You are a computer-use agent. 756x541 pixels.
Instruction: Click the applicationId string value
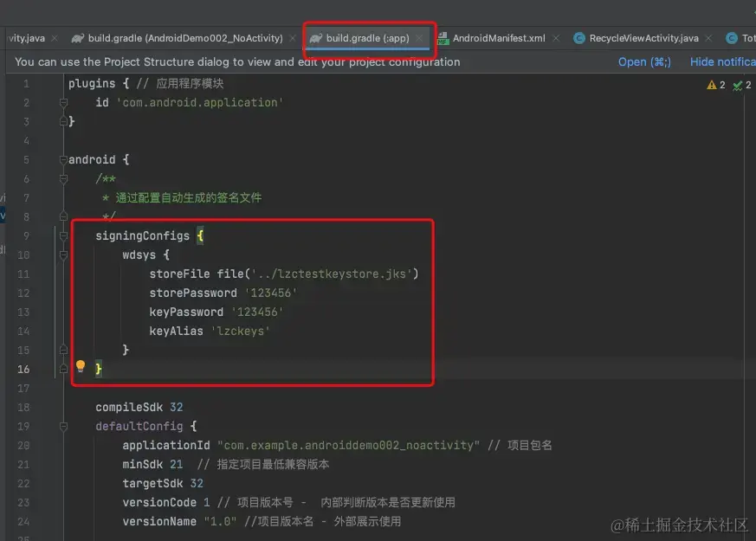(x=349, y=445)
